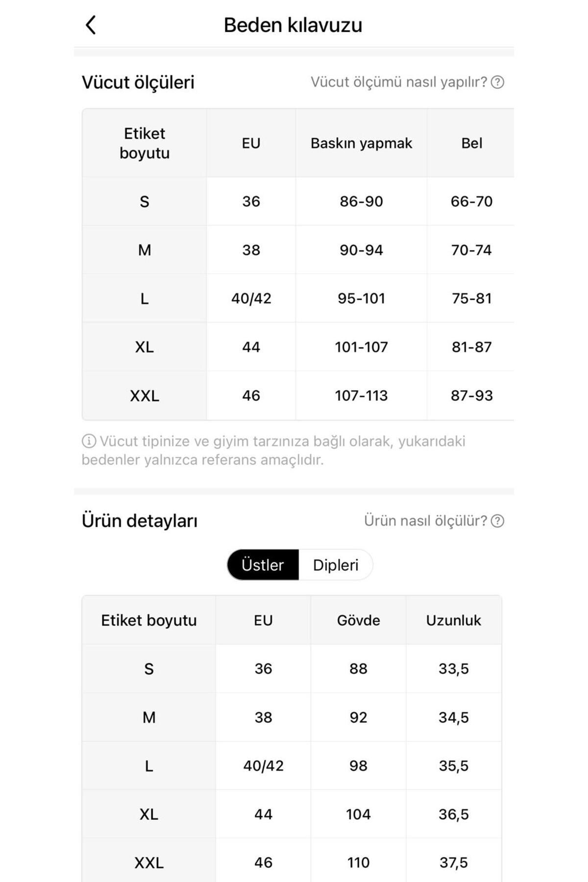Click the 81-87 waist measurement cell
The width and height of the screenshot is (588, 882).
(x=471, y=347)
